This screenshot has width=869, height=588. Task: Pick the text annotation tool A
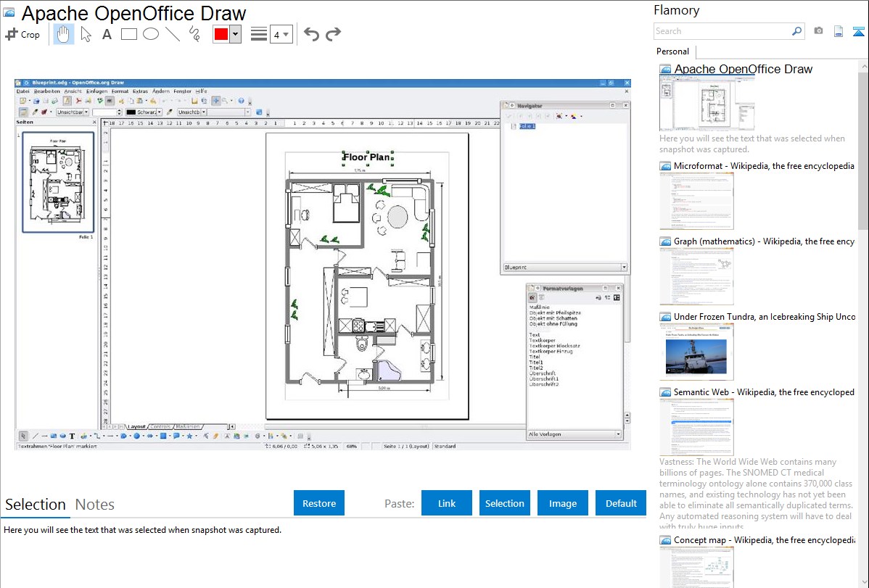pos(107,34)
